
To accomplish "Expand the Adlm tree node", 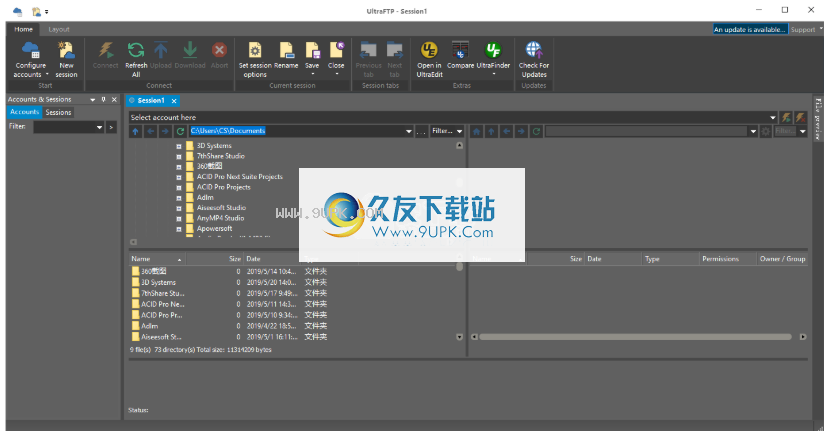I will tap(179, 198).
